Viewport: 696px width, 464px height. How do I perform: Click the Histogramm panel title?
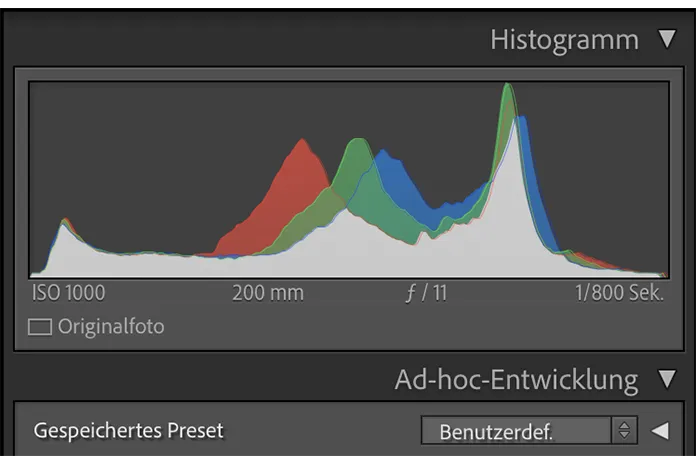564,40
